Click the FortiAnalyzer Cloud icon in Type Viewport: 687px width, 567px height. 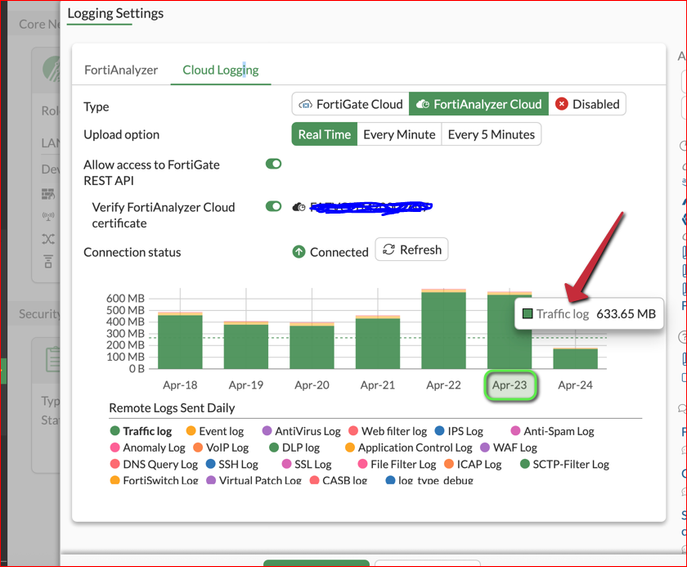point(422,104)
